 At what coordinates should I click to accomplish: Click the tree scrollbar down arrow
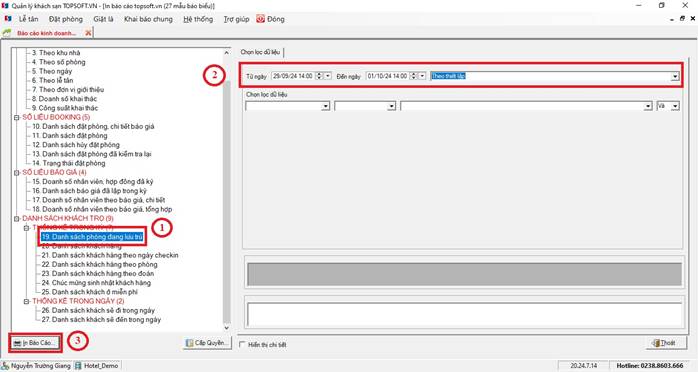tap(227, 328)
